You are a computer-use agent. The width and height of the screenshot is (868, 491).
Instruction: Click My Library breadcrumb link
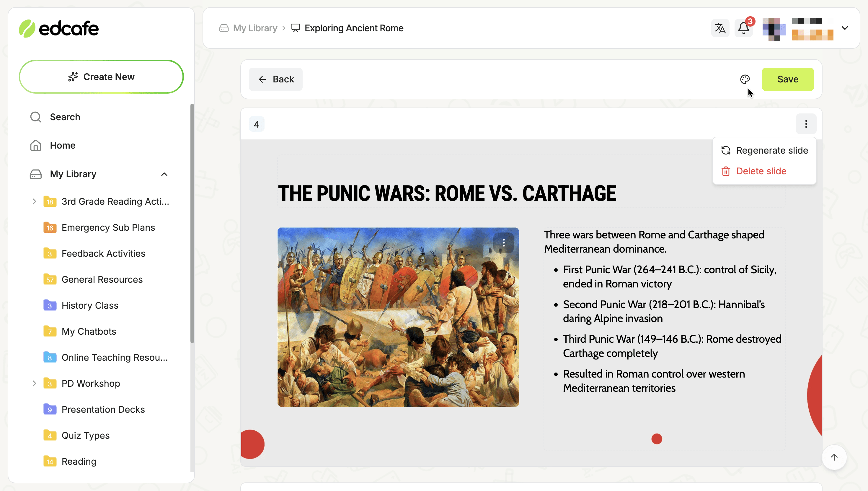(x=255, y=28)
